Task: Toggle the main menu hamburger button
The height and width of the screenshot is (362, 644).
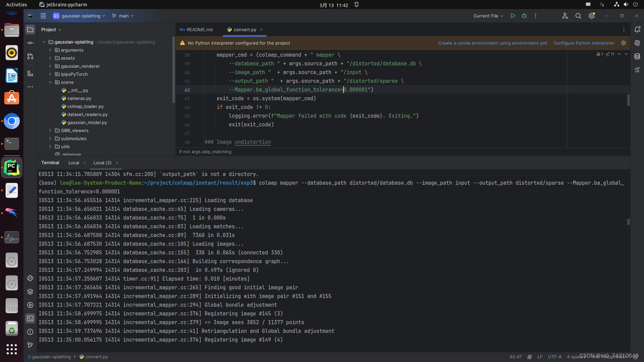Action: (x=43, y=16)
